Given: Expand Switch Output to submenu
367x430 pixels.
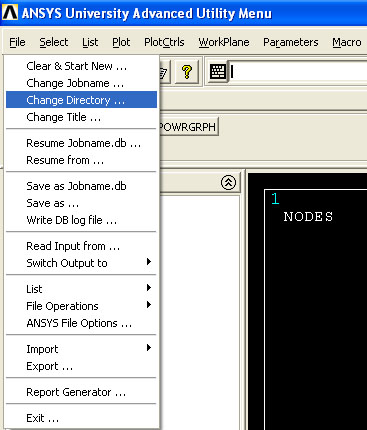Looking at the screenshot, I should click(x=81, y=263).
